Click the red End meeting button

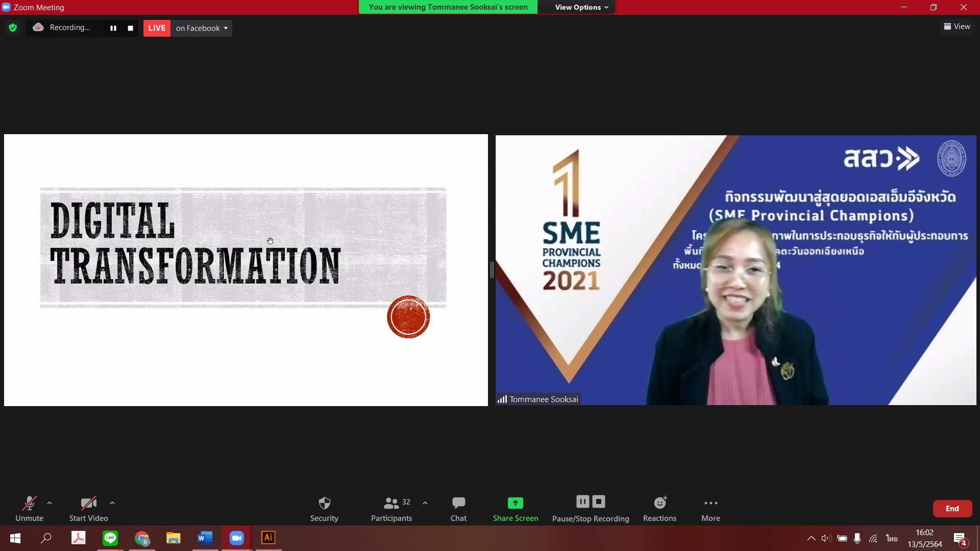tap(952, 508)
